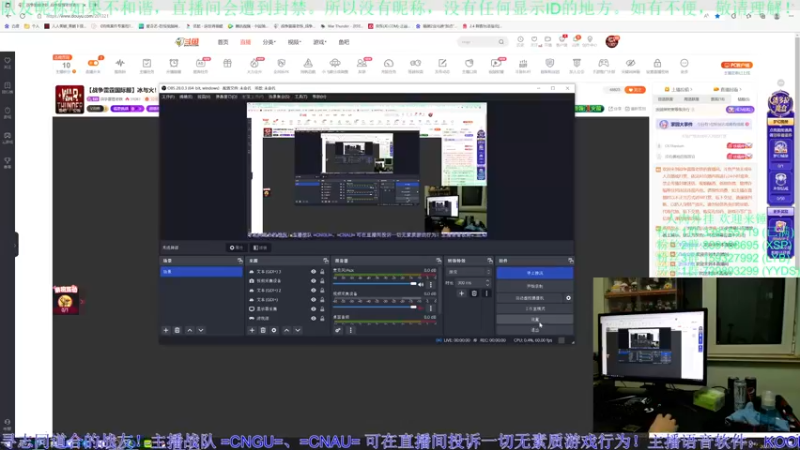Hide the 文本 (GDI+) 2 source via its eye
The image size is (800, 450).
(313, 290)
